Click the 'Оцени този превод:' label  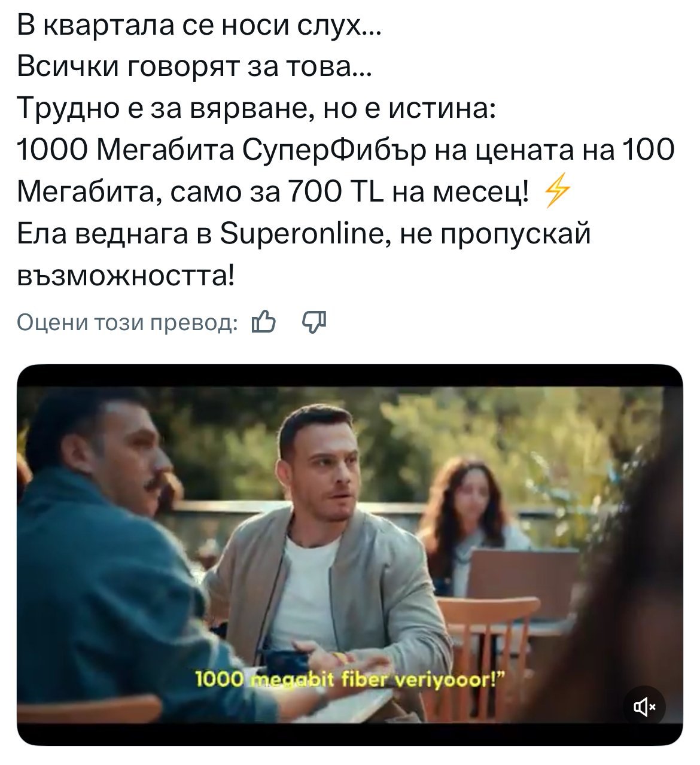[x=127, y=323]
